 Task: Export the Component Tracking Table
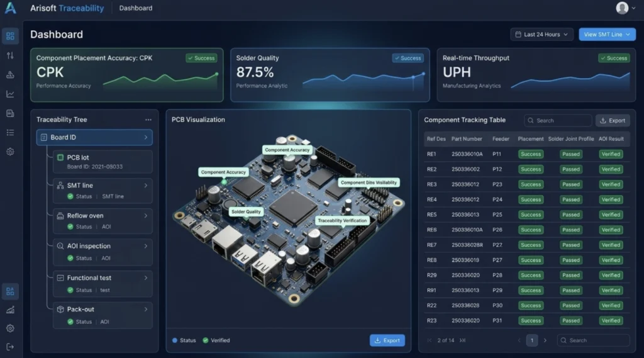point(613,120)
